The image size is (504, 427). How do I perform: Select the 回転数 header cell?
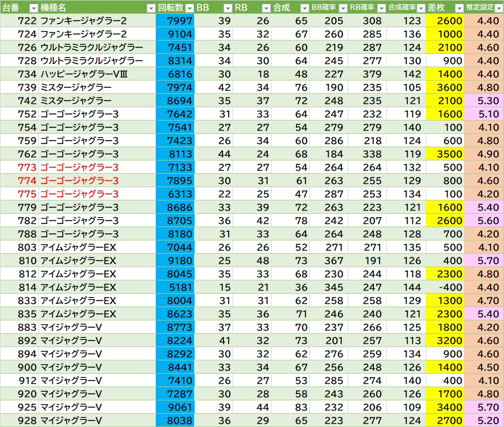point(175,7)
